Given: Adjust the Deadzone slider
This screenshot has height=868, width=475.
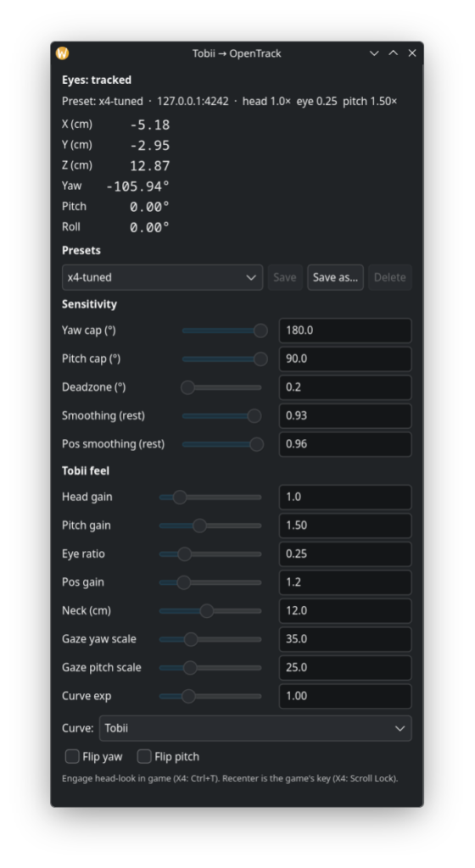Looking at the screenshot, I should tap(221, 387).
